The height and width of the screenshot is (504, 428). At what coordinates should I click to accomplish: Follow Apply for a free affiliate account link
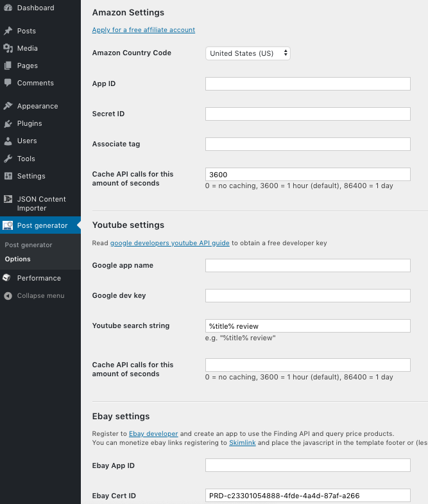(143, 30)
